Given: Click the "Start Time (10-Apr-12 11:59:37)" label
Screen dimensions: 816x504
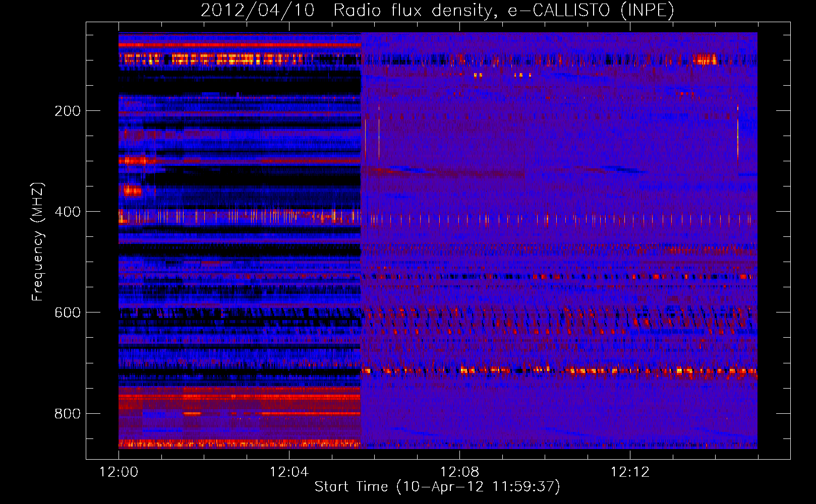Looking at the screenshot, I should pyautogui.click(x=437, y=487).
